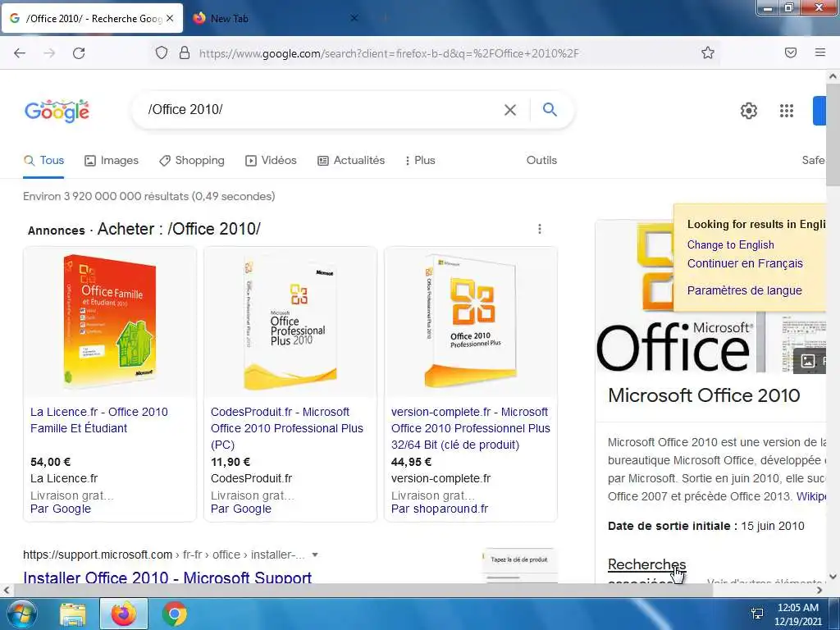Viewport: 840px width, 630px height.
Task: Click Par Google under CodesProduit.fr
Action: (x=241, y=509)
